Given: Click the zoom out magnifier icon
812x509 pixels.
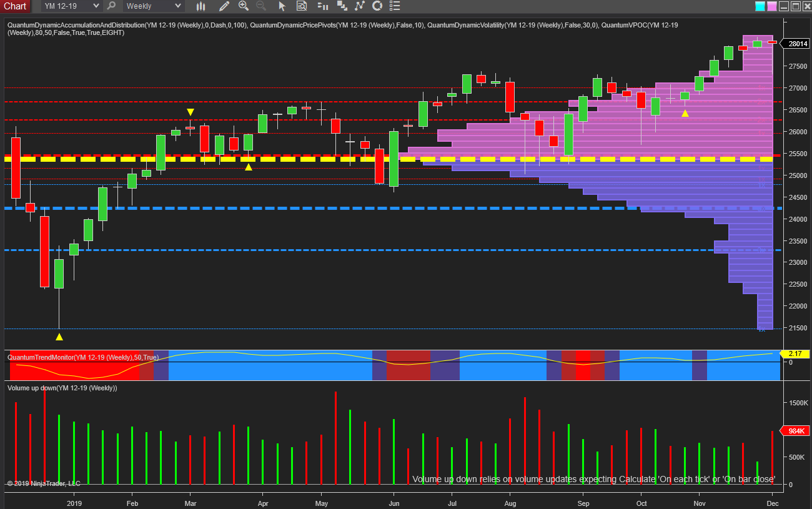Looking at the screenshot, I should click(x=261, y=6).
